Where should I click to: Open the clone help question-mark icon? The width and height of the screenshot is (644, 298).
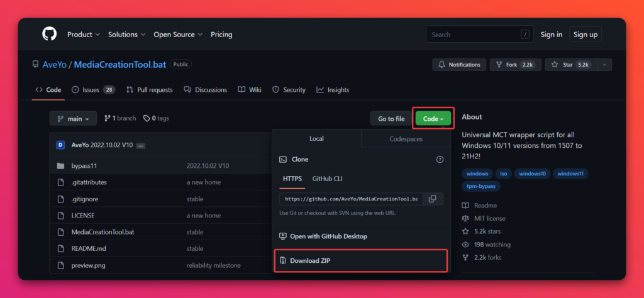(440, 159)
